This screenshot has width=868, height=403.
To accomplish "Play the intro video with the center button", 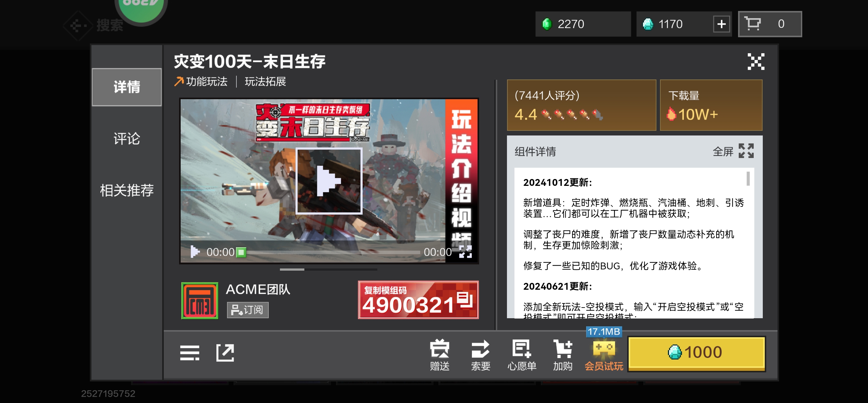I will [x=329, y=181].
